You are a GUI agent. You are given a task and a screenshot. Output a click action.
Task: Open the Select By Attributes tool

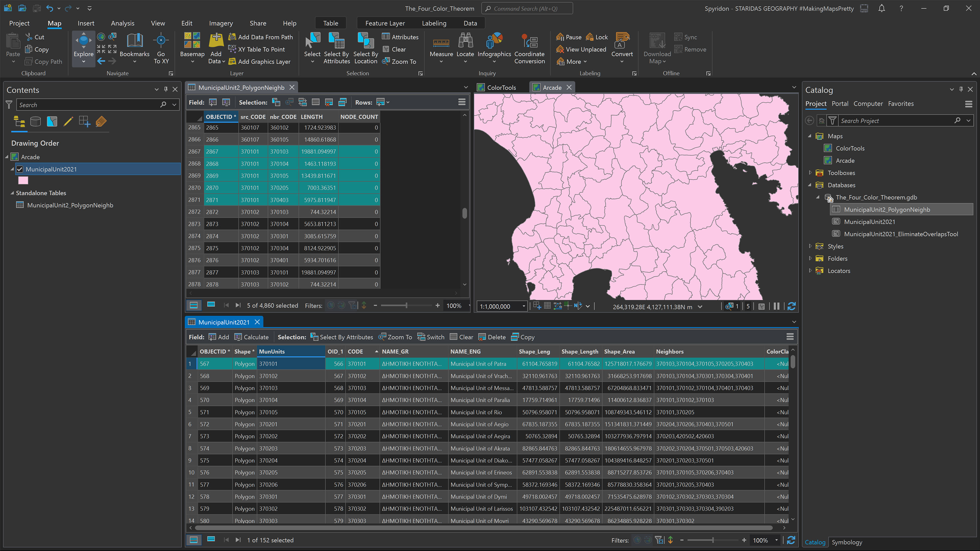[x=336, y=47]
